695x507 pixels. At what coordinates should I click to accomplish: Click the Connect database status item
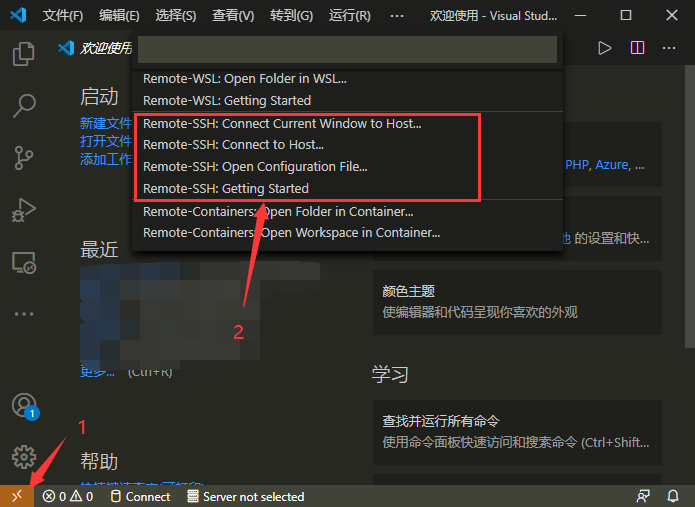click(141, 496)
